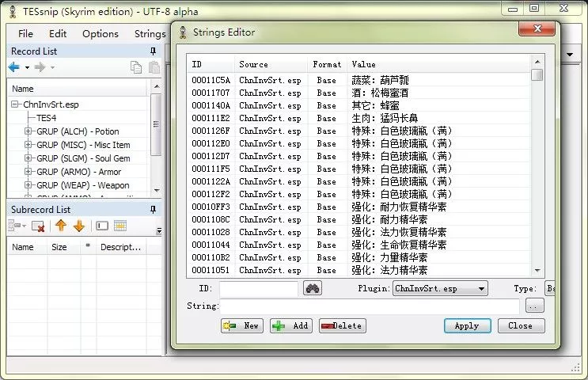Click the TESsnip application title icon
Image resolution: width=588 pixels, height=380 pixels.
coord(13,12)
